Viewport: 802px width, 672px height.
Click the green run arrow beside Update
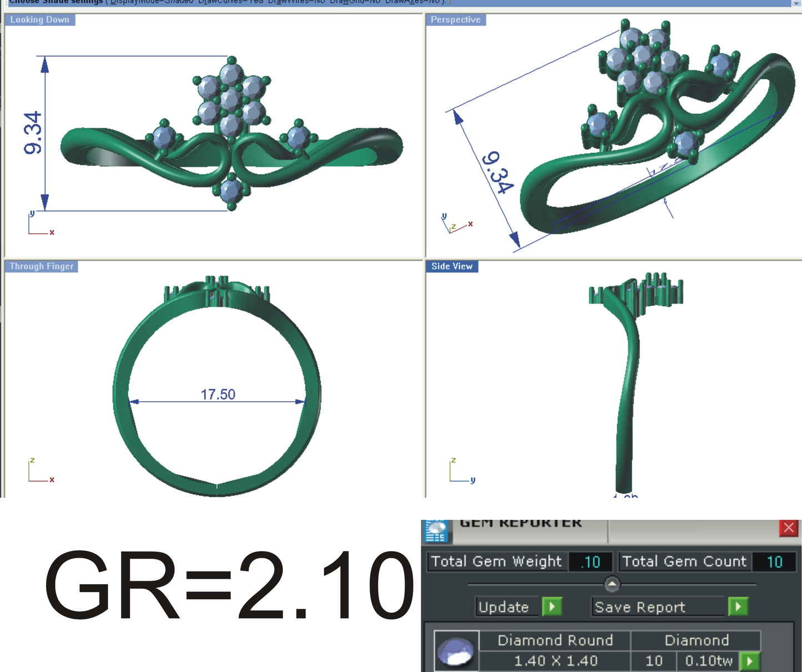click(x=551, y=607)
